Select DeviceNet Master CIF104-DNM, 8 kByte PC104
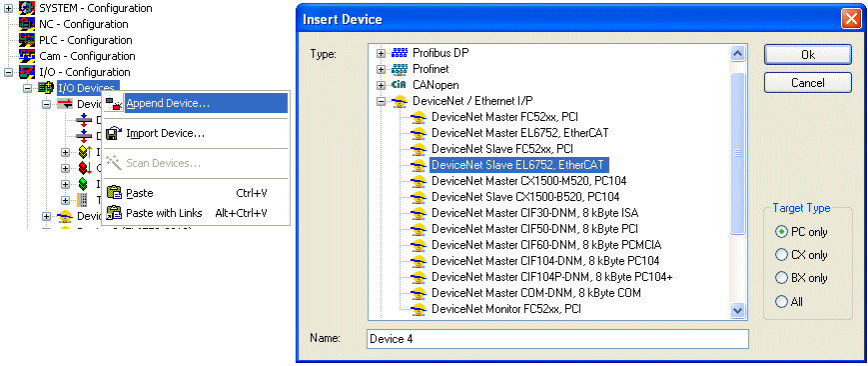 (x=545, y=261)
